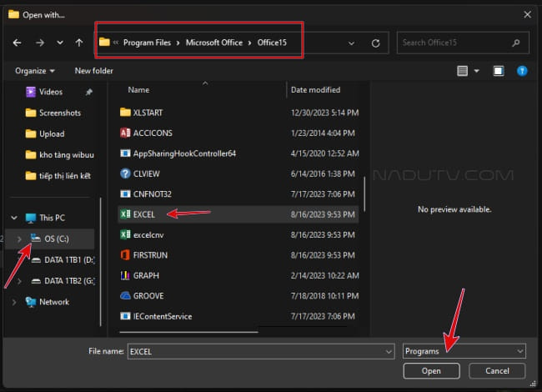
Task: Unpin Videos using the pin icon
Action: click(x=89, y=92)
